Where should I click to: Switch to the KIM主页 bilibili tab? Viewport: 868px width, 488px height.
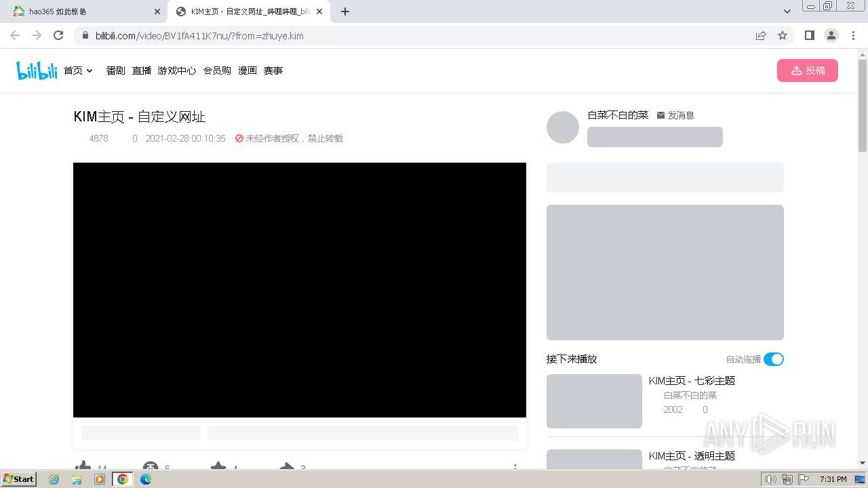click(250, 12)
